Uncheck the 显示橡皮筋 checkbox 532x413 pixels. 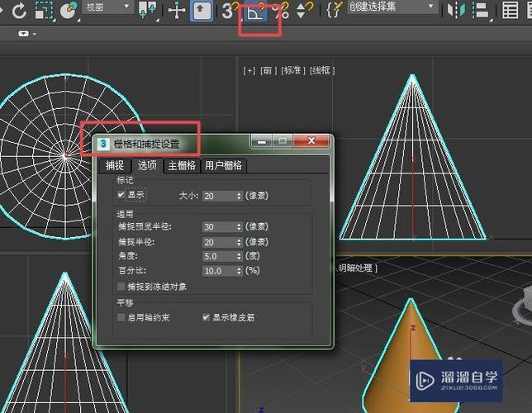coord(206,317)
